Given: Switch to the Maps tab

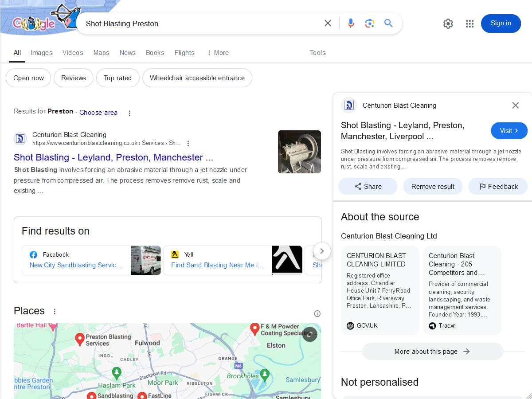Looking at the screenshot, I should point(101,53).
